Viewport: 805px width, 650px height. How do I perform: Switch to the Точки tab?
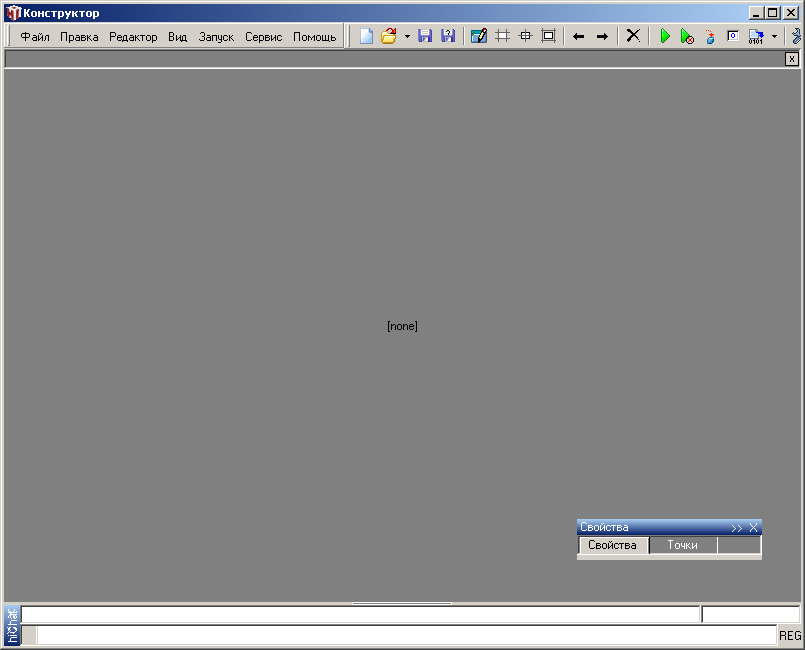pyautogui.click(x=682, y=545)
